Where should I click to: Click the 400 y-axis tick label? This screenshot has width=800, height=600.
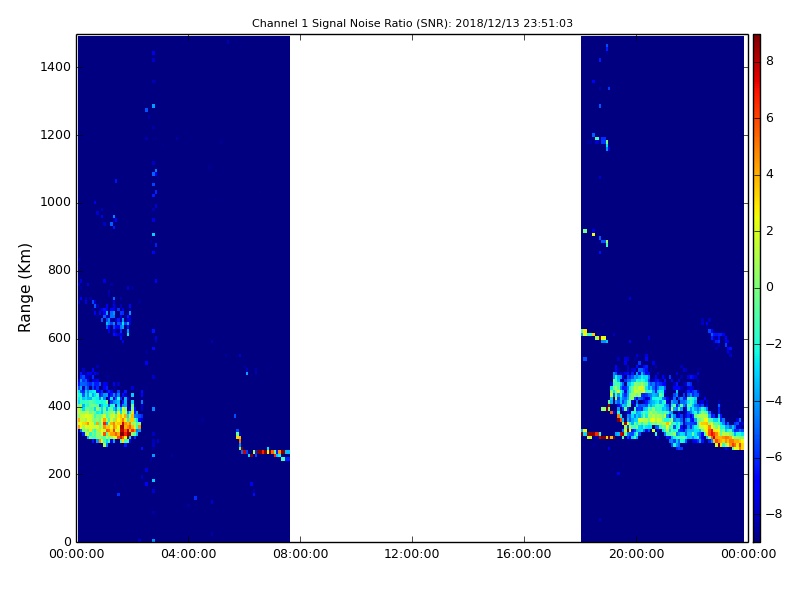(x=59, y=406)
